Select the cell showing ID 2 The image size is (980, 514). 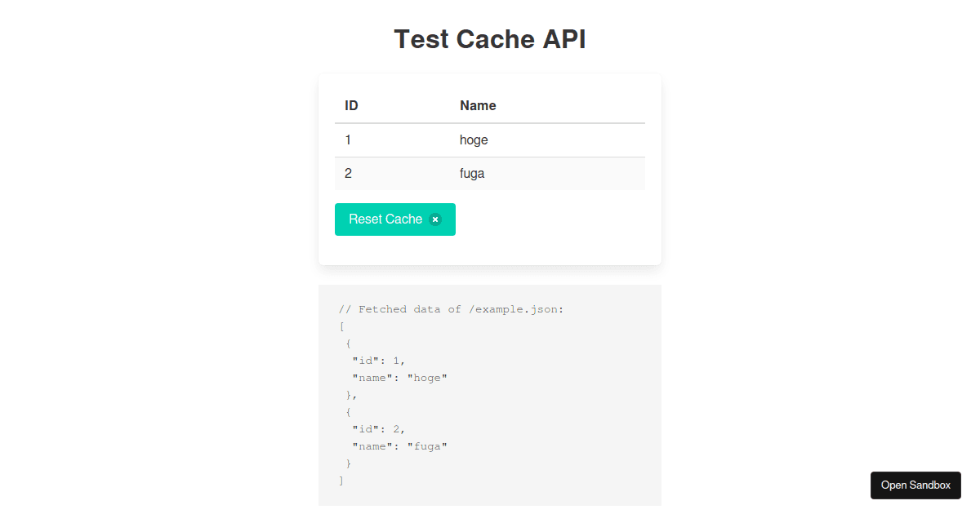348,173
